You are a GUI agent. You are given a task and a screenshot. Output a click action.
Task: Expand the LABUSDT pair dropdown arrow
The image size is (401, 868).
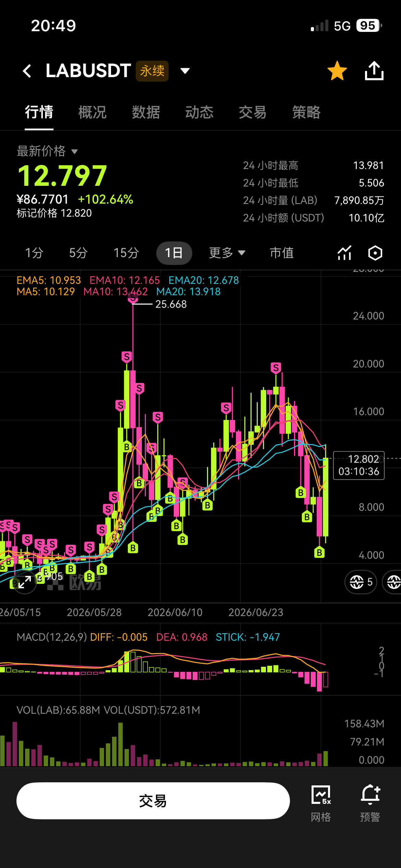pyautogui.click(x=185, y=71)
